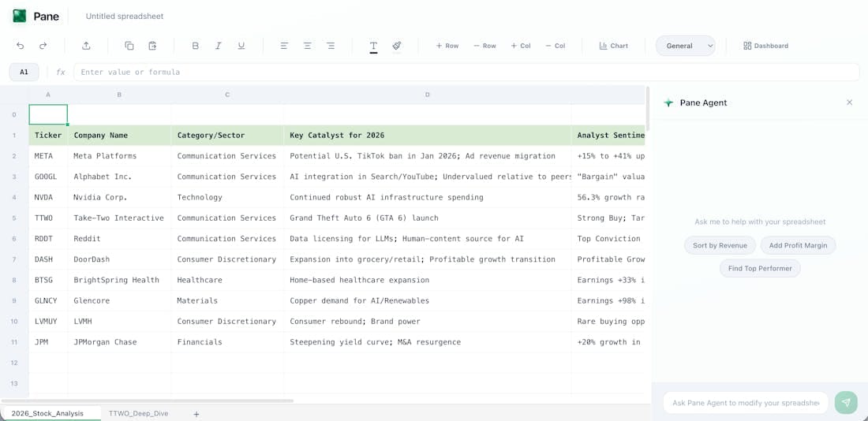Select the Copper demand for AI/Renewables cell

428,300
